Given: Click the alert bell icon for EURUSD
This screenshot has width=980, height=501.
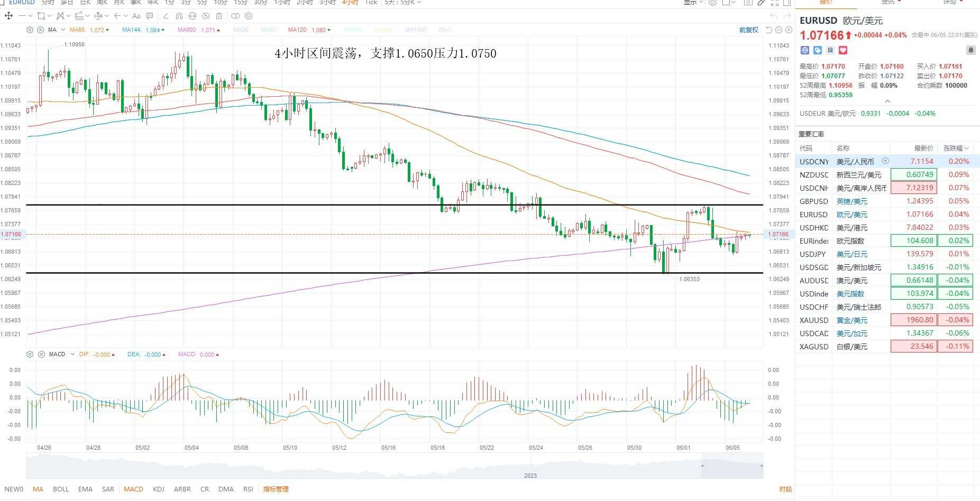Looking at the screenshot, I should 971,50.
